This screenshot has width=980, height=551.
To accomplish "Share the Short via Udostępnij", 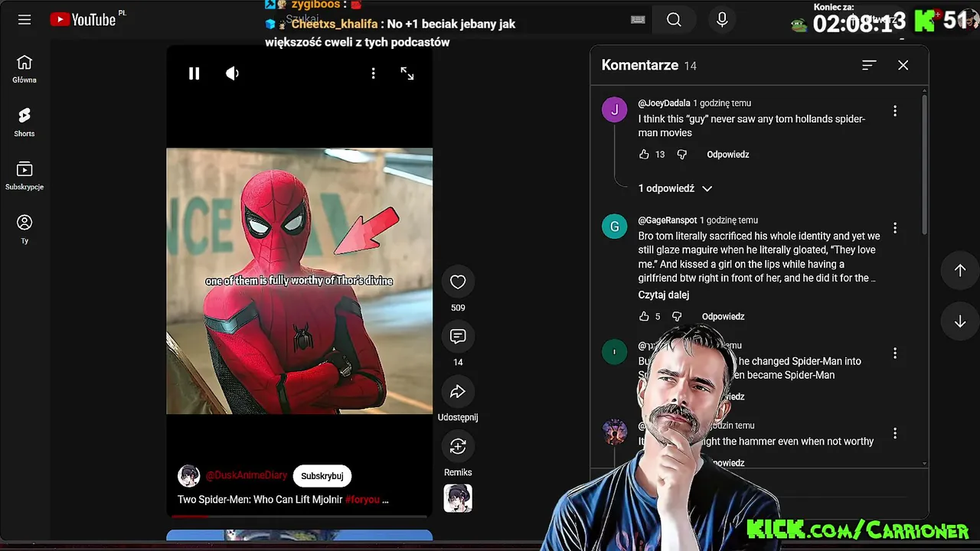I will tap(458, 392).
